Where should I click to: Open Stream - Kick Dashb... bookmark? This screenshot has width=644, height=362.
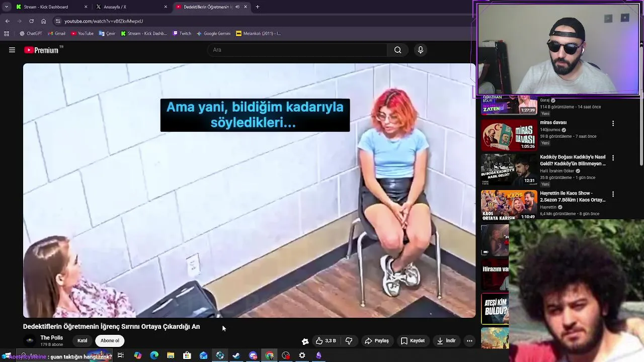coord(144,34)
